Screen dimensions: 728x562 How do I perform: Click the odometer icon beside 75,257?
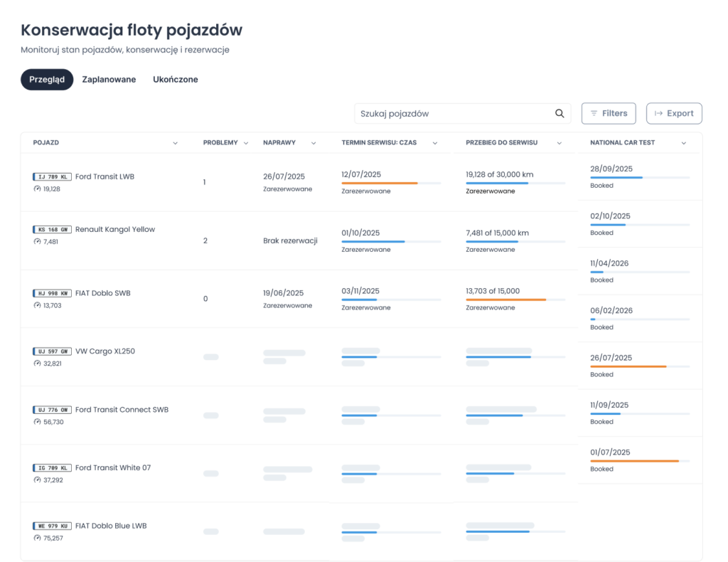tap(37, 538)
